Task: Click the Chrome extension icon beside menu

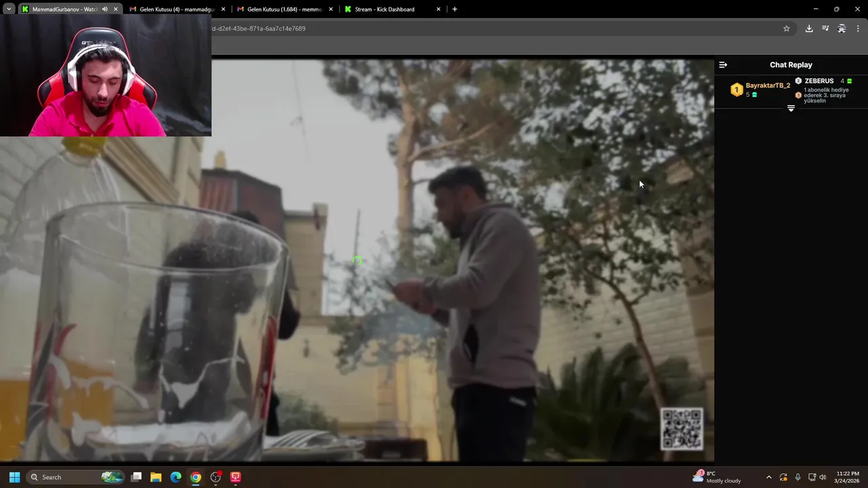Action: (842, 28)
